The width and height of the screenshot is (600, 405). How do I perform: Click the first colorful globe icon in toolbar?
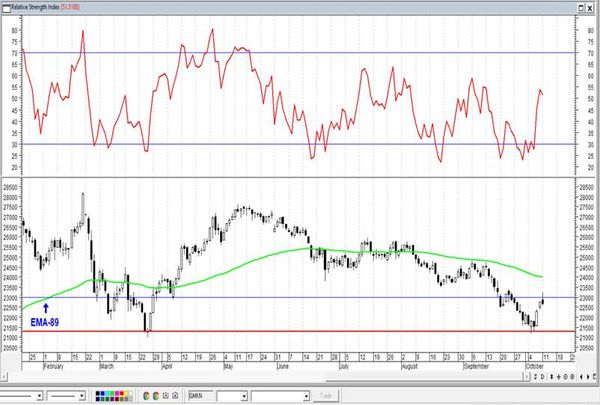(146, 396)
